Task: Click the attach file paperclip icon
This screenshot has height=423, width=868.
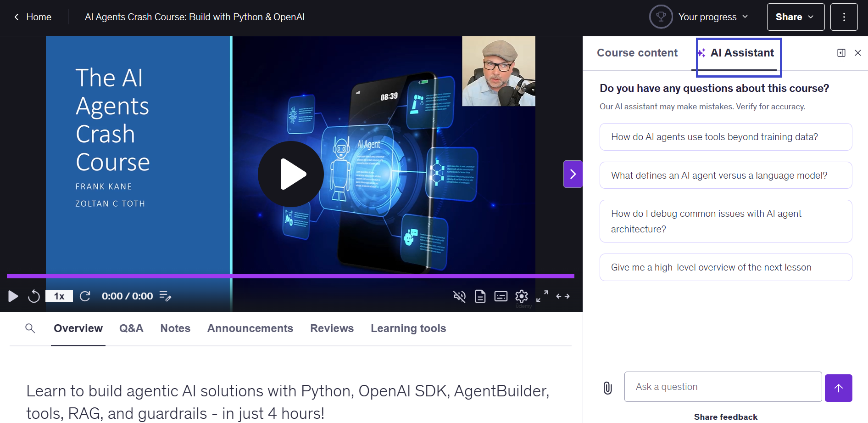Action: tap(607, 388)
